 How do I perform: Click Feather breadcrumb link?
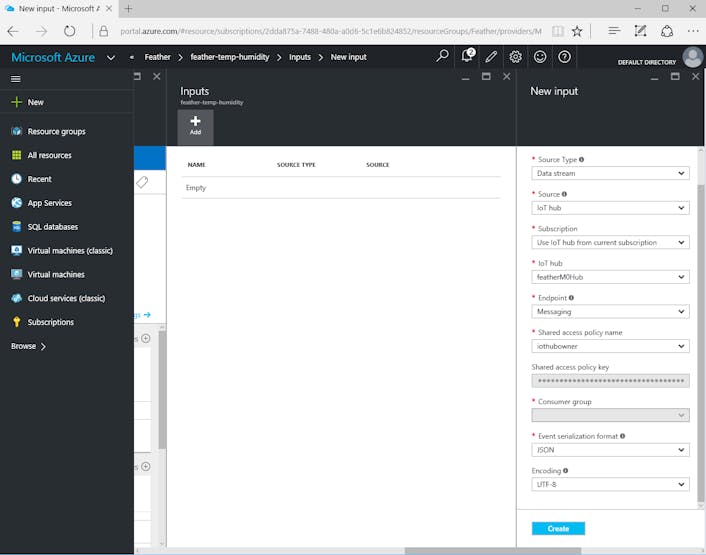click(157, 57)
